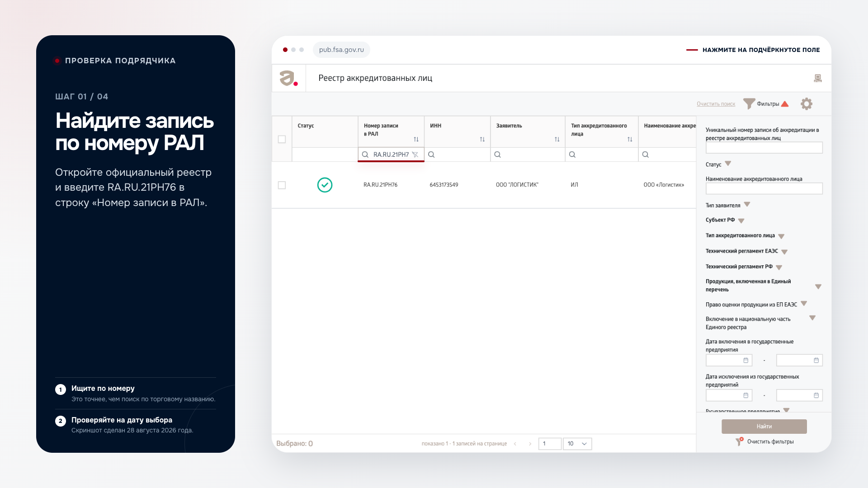Click the pub.fsa.gov.ru address bar

click(x=341, y=50)
